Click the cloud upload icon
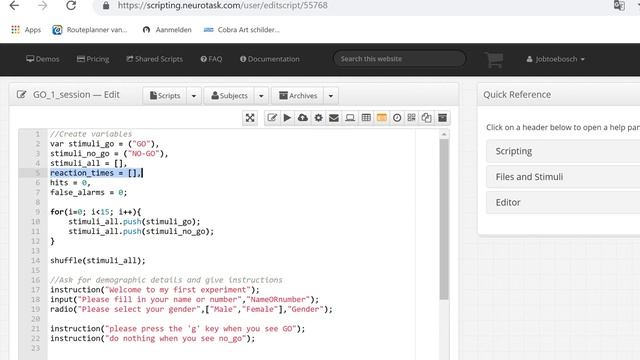 click(303, 118)
